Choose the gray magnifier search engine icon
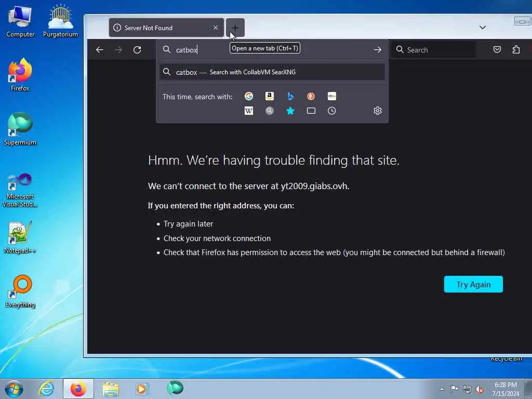The width and height of the screenshot is (532, 399). (270, 111)
